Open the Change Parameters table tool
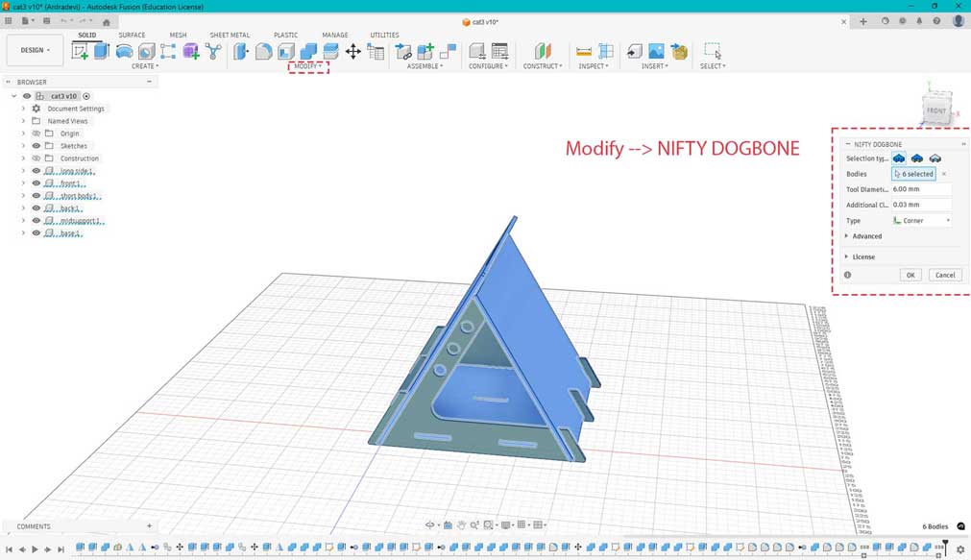 coord(376,51)
